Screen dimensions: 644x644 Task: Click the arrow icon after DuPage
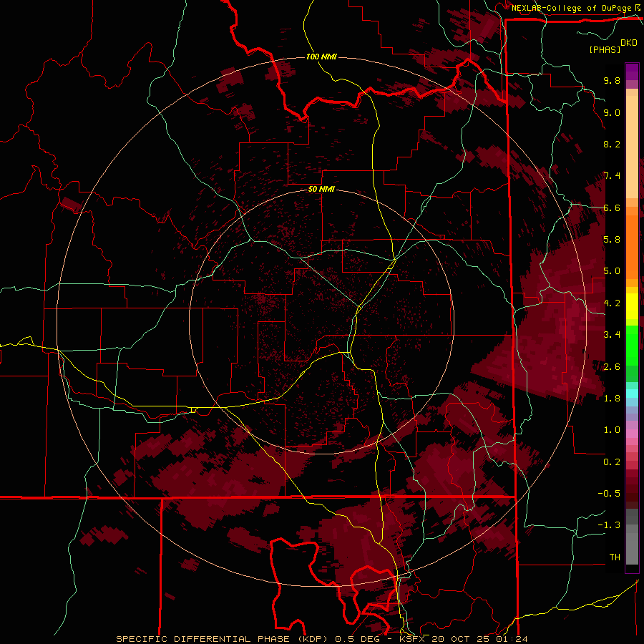coord(638,7)
